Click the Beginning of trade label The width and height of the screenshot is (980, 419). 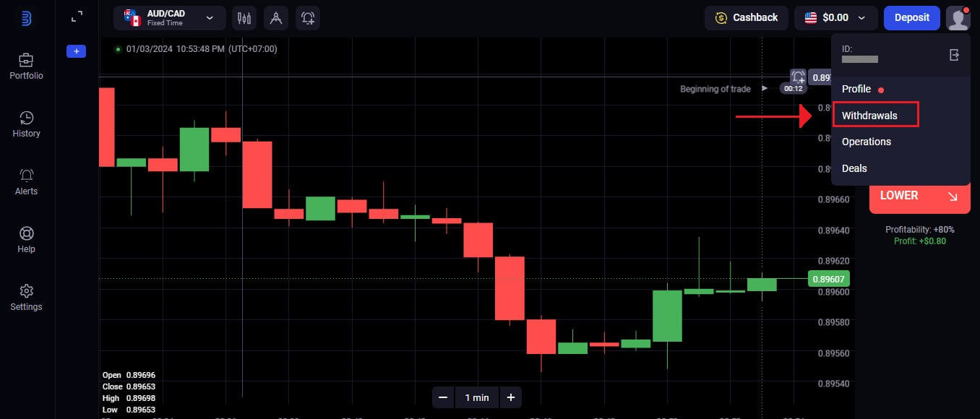tap(715, 89)
